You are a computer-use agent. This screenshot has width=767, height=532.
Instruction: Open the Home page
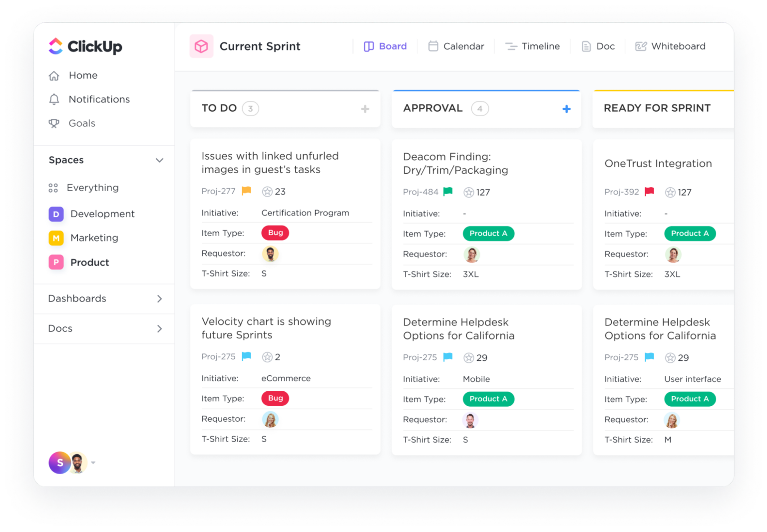tap(83, 75)
